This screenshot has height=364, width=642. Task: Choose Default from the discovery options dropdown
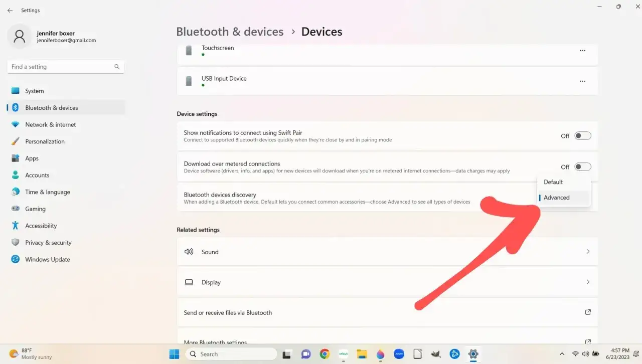[553, 181]
